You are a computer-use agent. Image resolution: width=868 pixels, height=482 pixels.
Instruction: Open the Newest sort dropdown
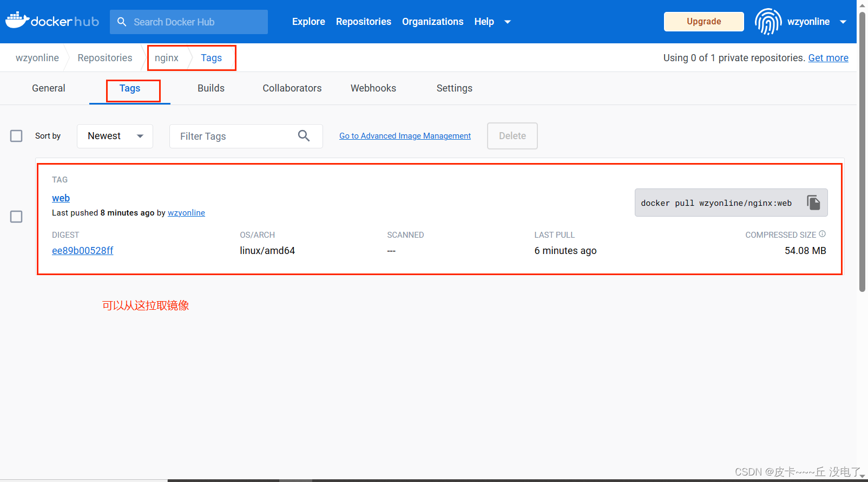click(115, 136)
